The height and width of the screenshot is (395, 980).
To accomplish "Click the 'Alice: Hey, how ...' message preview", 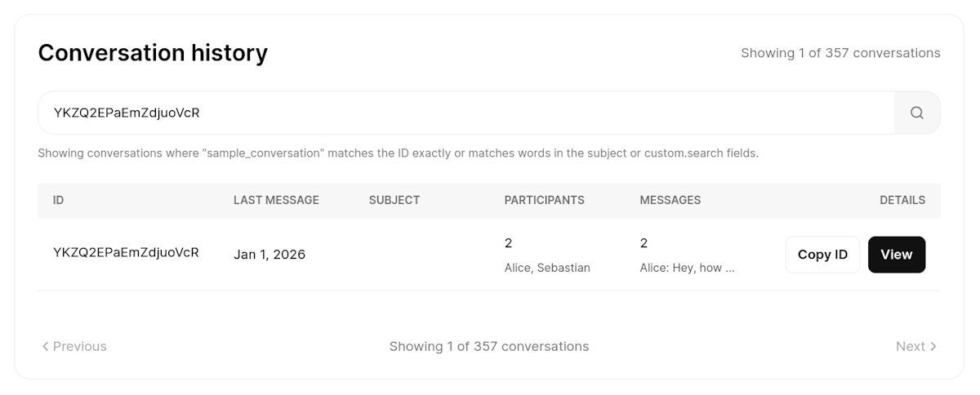I will (688, 268).
